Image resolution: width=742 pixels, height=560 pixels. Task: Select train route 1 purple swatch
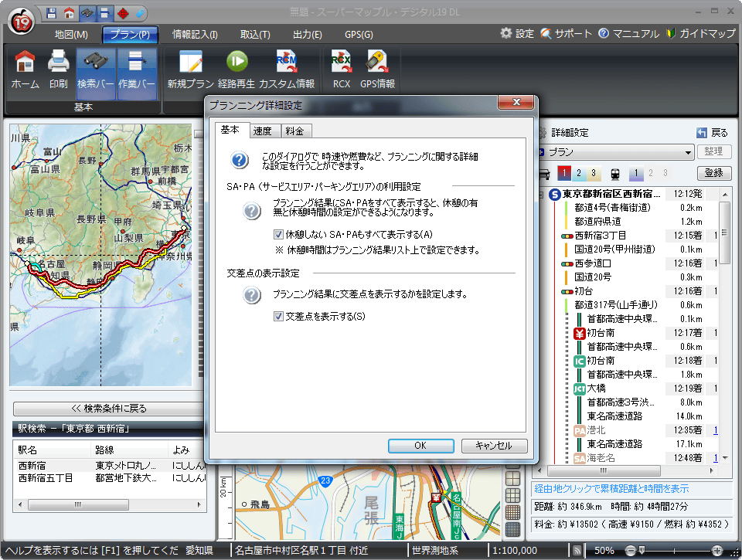point(636,174)
